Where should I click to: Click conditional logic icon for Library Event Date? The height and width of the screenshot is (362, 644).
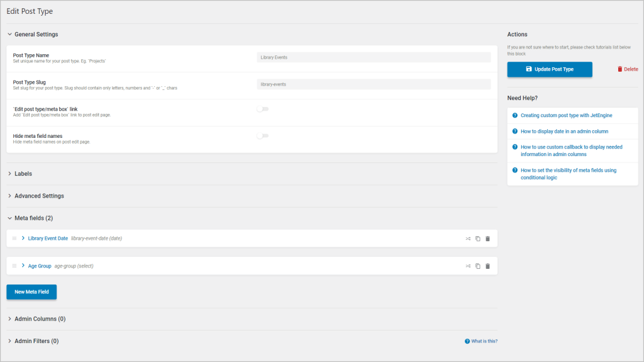click(468, 239)
